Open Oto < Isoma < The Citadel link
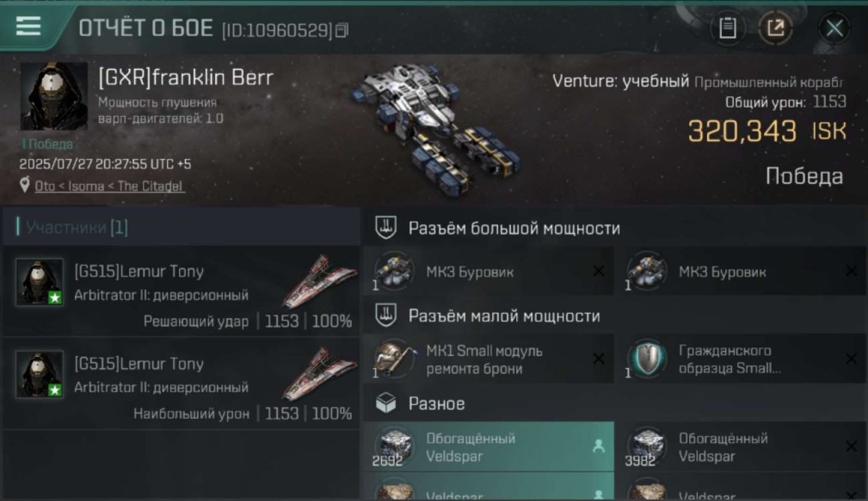This screenshot has width=868, height=501. [x=110, y=186]
